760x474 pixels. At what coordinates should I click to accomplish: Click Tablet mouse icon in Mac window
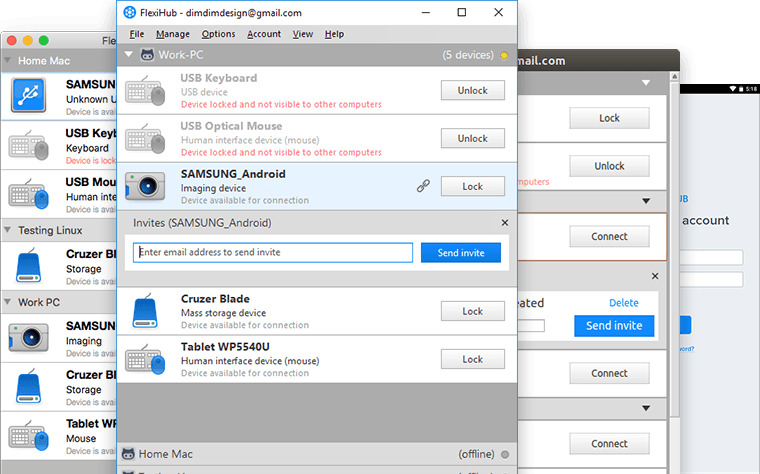(x=29, y=435)
